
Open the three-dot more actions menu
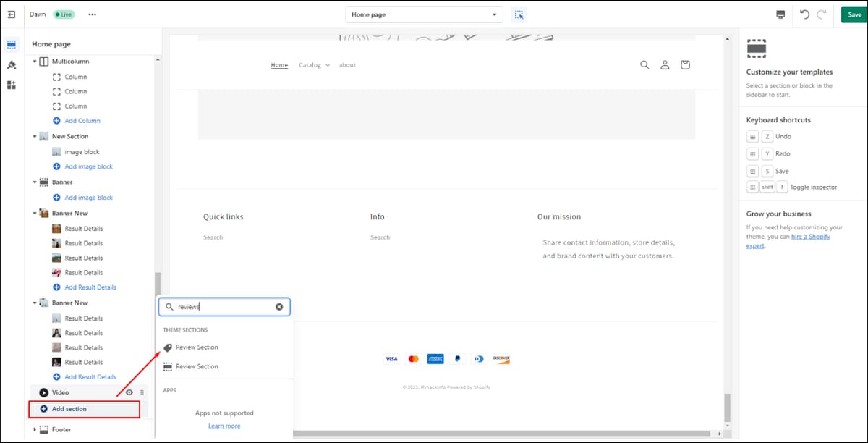pos(92,14)
